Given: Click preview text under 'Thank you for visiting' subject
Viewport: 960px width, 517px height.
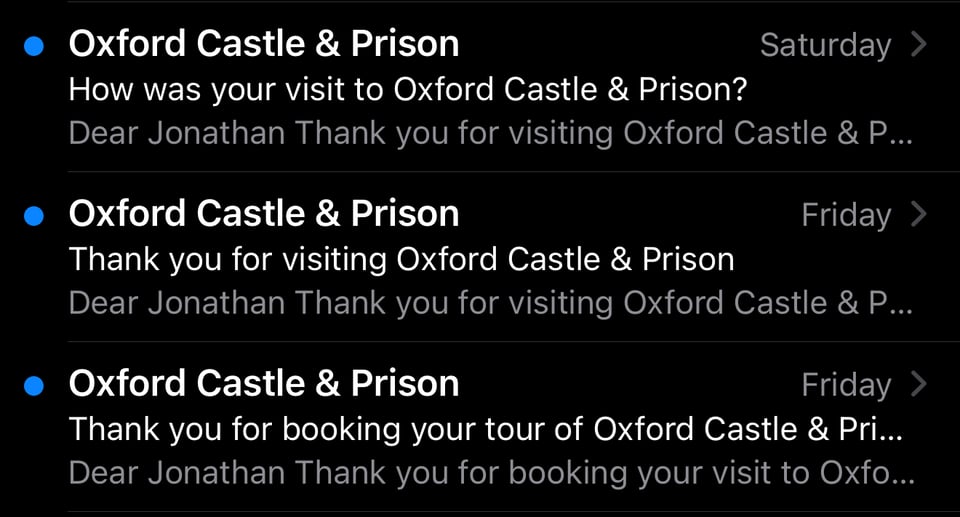Looking at the screenshot, I should [x=490, y=304].
